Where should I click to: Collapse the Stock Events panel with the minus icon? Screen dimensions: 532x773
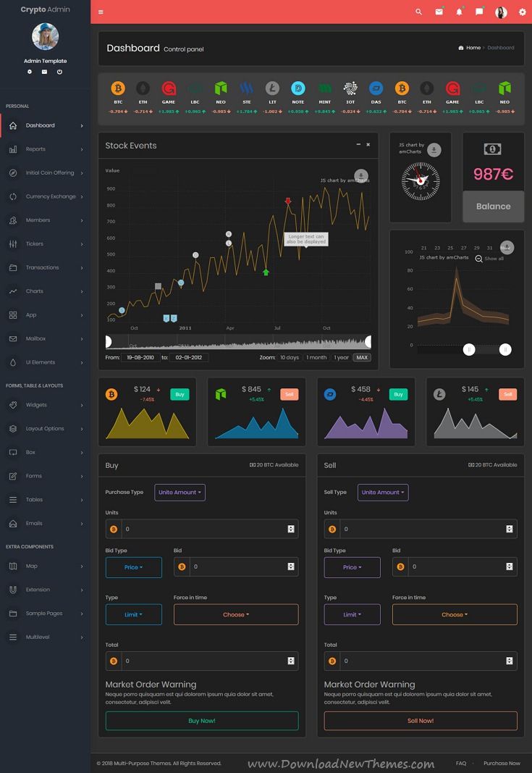[358, 144]
